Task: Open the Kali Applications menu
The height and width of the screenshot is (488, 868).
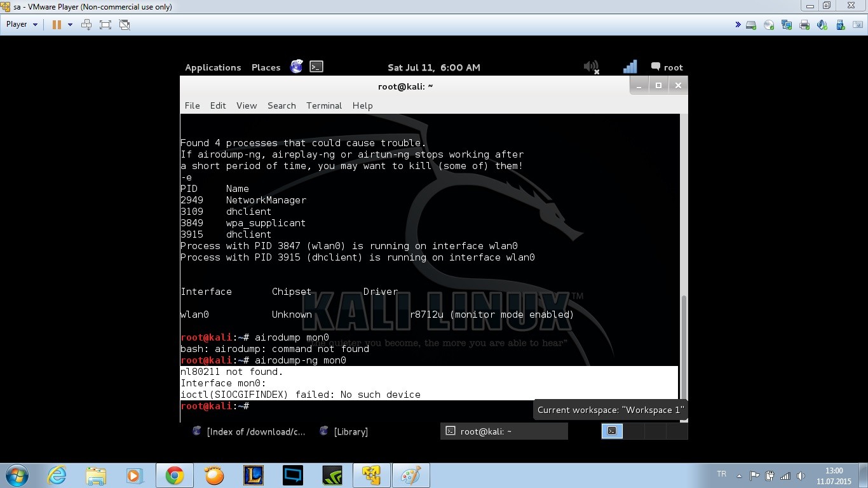Action: (x=213, y=67)
